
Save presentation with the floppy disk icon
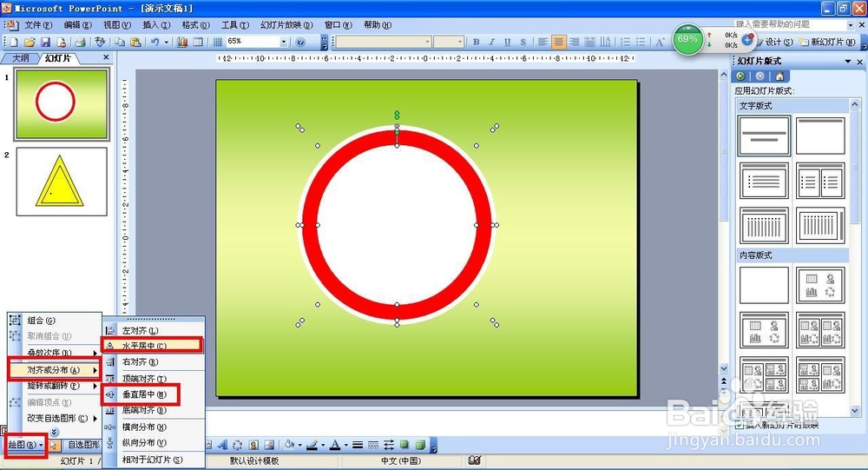point(45,42)
